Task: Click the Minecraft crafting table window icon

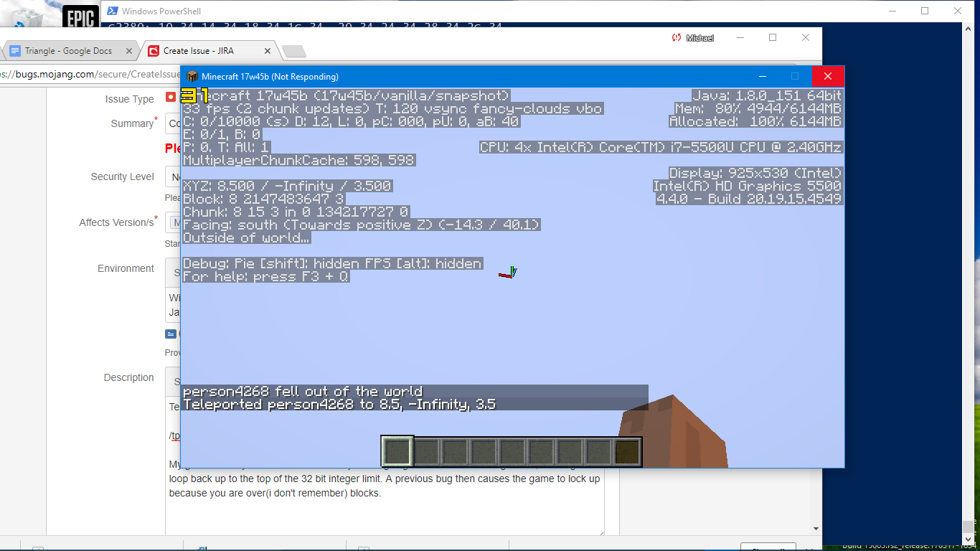Action: (192, 76)
